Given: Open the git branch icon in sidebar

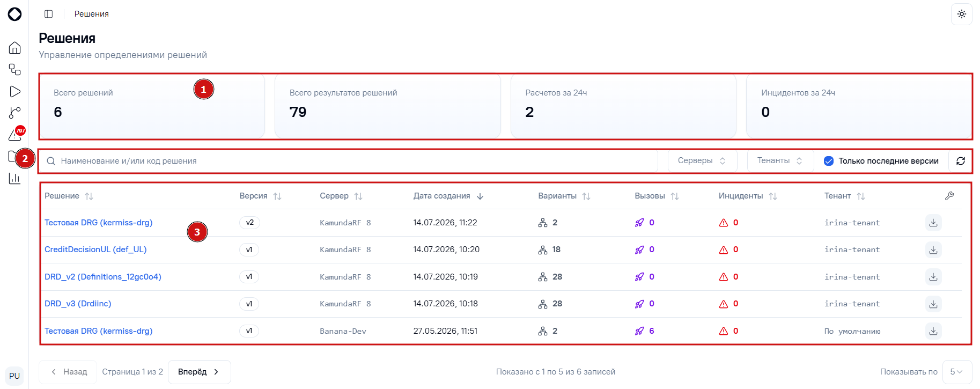Looking at the screenshot, I should [15, 113].
